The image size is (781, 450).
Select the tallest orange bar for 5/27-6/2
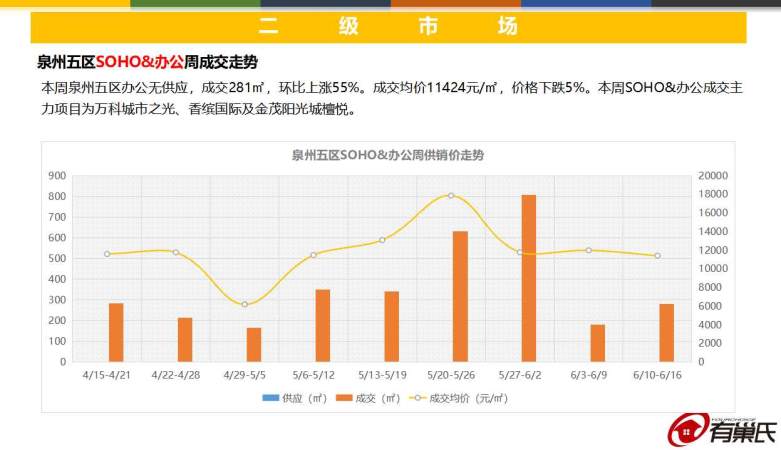point(529,279)
